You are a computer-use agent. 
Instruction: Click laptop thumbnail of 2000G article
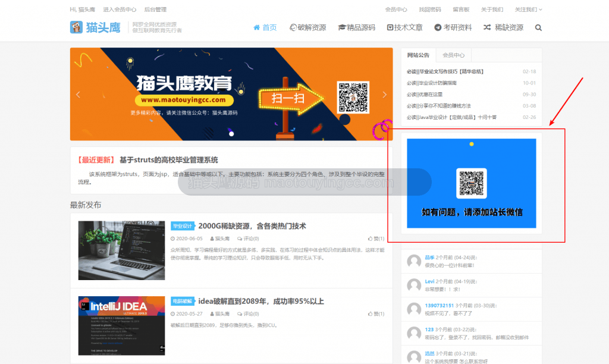point(121,250)
